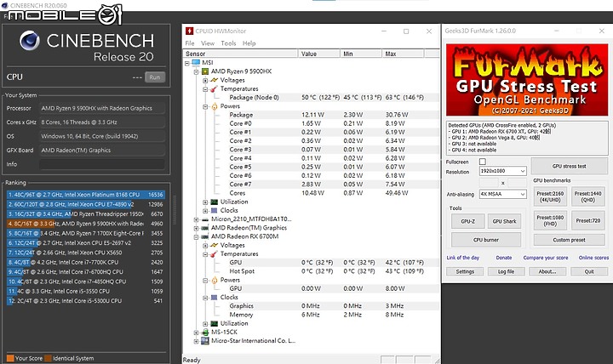Screen dimensions: 613x364
Task: Open FurMark Settings
Action: coord(465,271)
